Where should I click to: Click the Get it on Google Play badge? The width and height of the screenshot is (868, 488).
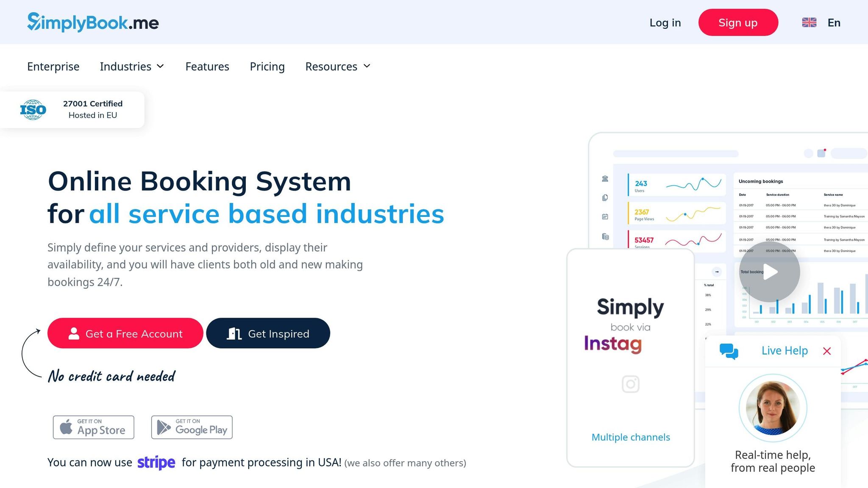pyautogui.click(x=192, y=427)
